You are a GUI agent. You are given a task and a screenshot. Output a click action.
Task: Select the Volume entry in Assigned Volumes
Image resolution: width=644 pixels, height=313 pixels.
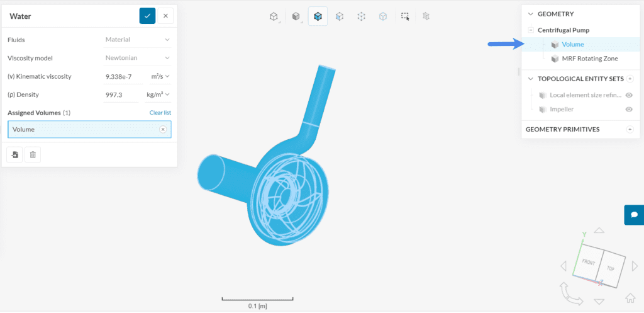[89, 130]
